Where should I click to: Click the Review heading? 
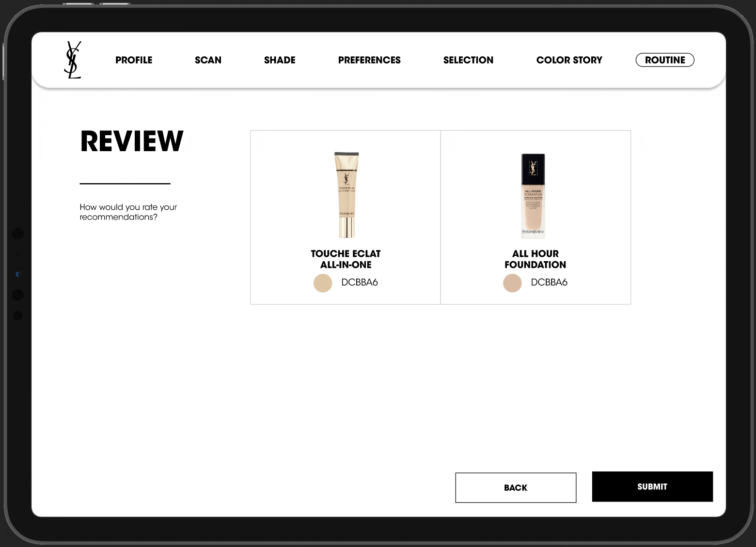pos(132,141)
